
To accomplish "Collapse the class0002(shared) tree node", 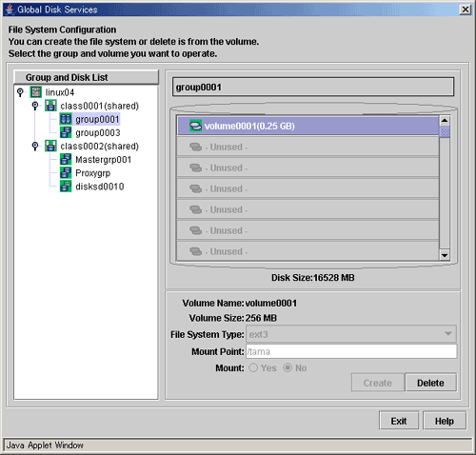I will (x=35, y=146).
